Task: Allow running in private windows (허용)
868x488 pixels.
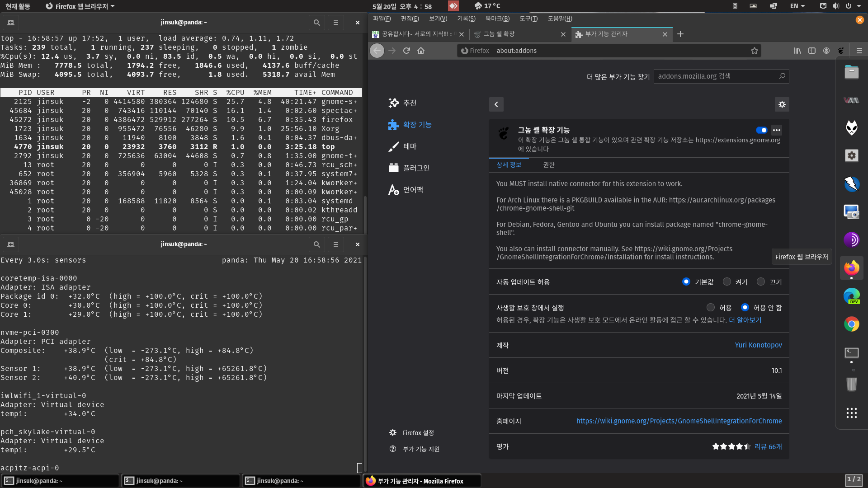Action: [711, 307]
